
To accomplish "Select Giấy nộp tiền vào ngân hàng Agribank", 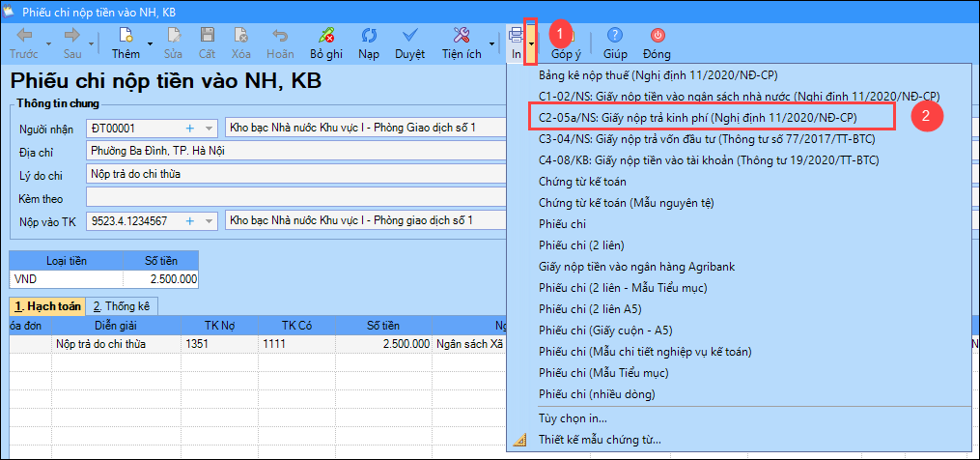I will 637,267.
